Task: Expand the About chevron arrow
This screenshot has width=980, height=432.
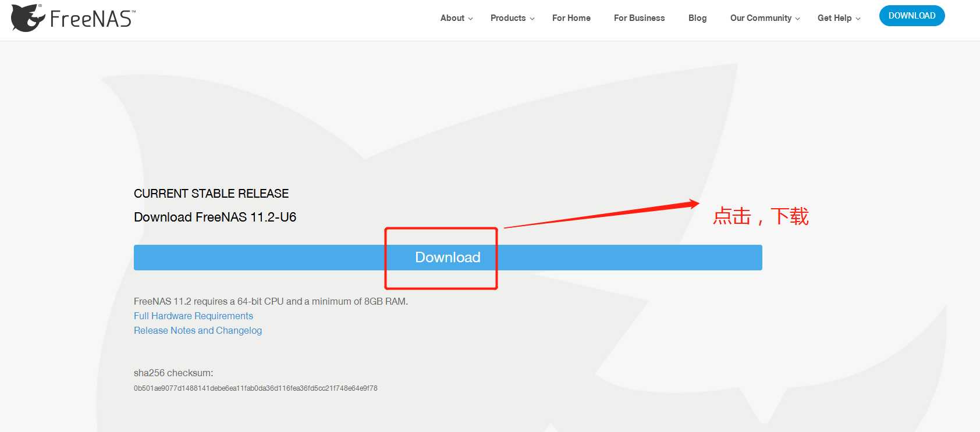Action: (x=471, y=19)
